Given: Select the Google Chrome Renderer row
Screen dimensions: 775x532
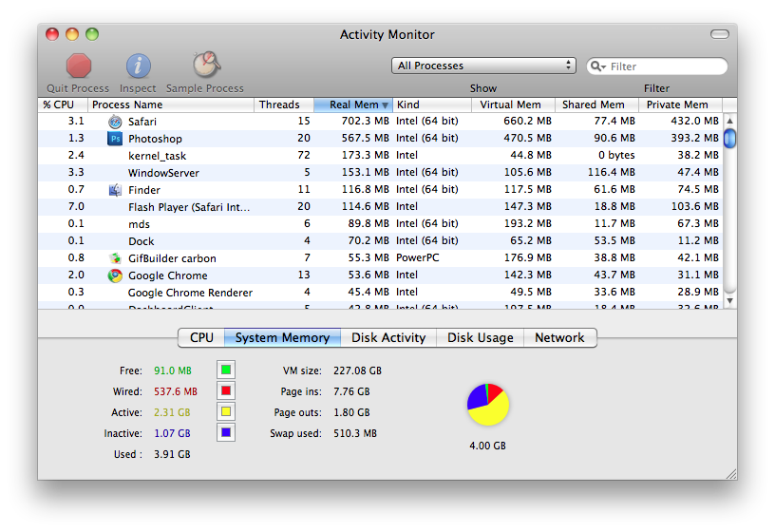Looking at the screenshot, I should (x=381, y=293).
